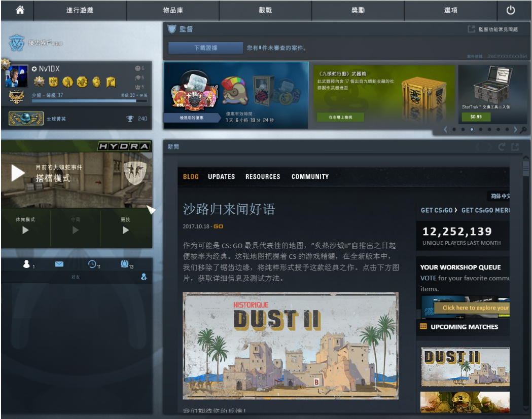The width and height of the screenshot is (532, 419).
Task: Open the UPCOMING MATCHES section
Action: click(464, 327)
